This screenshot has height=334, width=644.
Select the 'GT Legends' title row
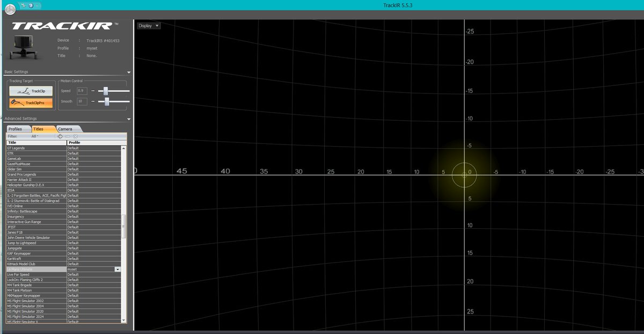tap(64, 148)
